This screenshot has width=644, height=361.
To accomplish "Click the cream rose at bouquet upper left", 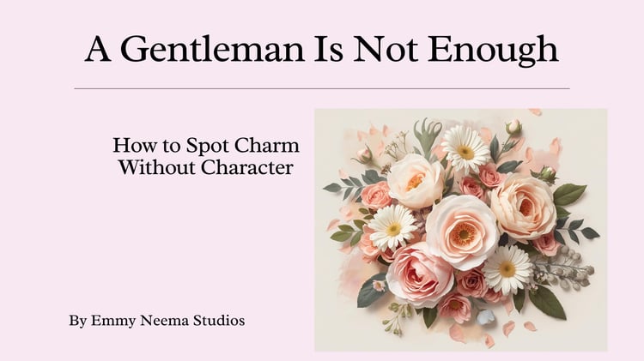I will click(416, 180).
